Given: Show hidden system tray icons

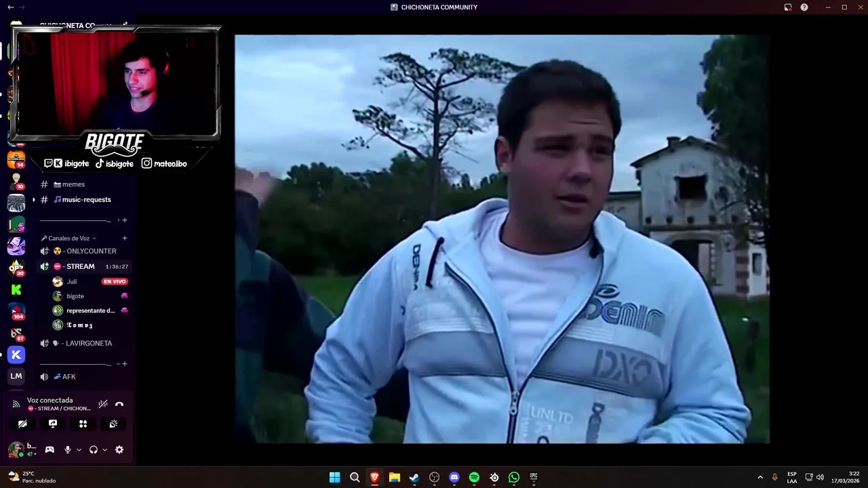Looking at the screenshot, I should 760,477.
